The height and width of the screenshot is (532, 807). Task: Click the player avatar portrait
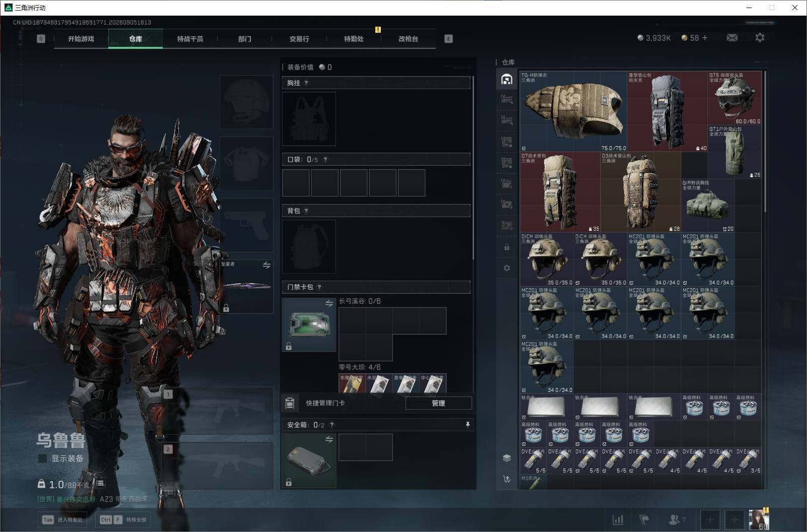click(x=759, y=519)
